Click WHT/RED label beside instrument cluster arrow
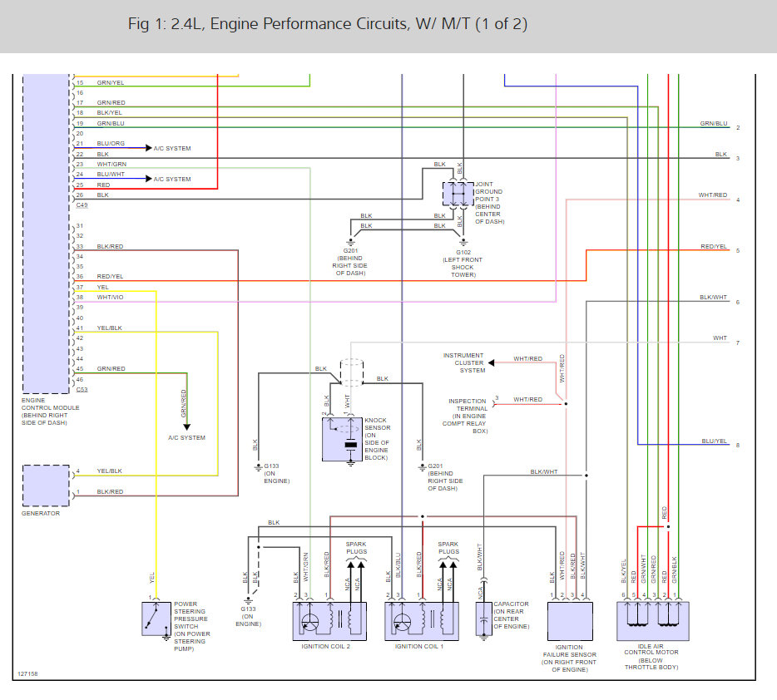This screenshot has height=700, width=777. point(527,358)
